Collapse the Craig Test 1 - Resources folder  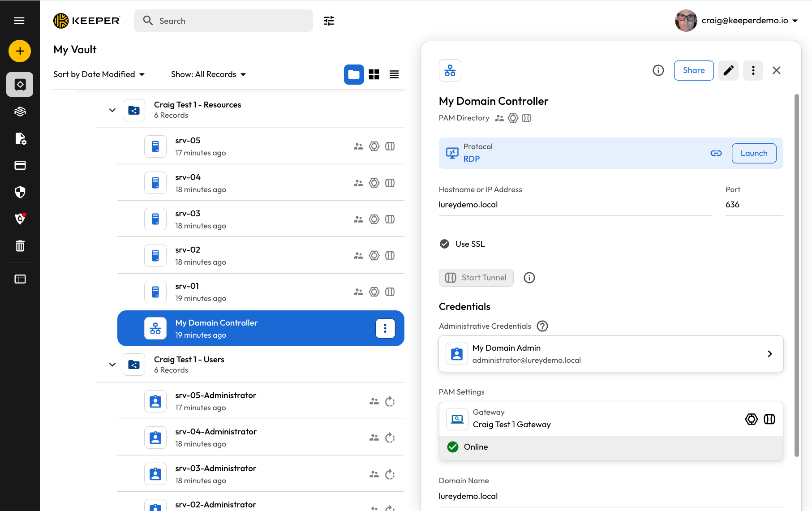tap(112, 110)
